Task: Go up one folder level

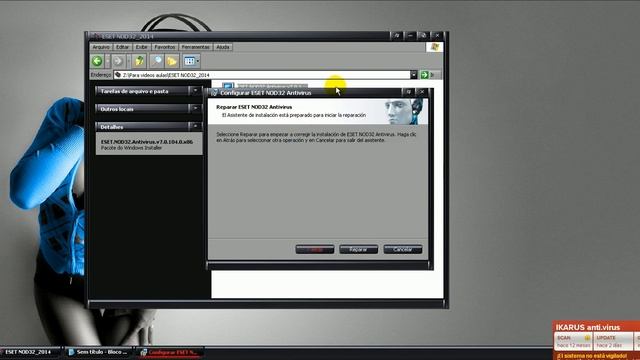Action: pos(139,61)
